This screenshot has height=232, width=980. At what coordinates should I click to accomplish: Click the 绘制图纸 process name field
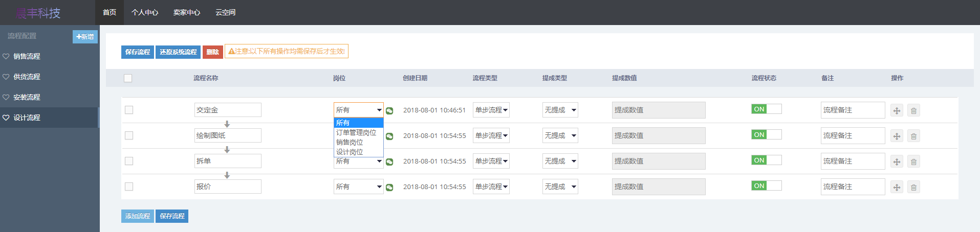coord(228,135)
